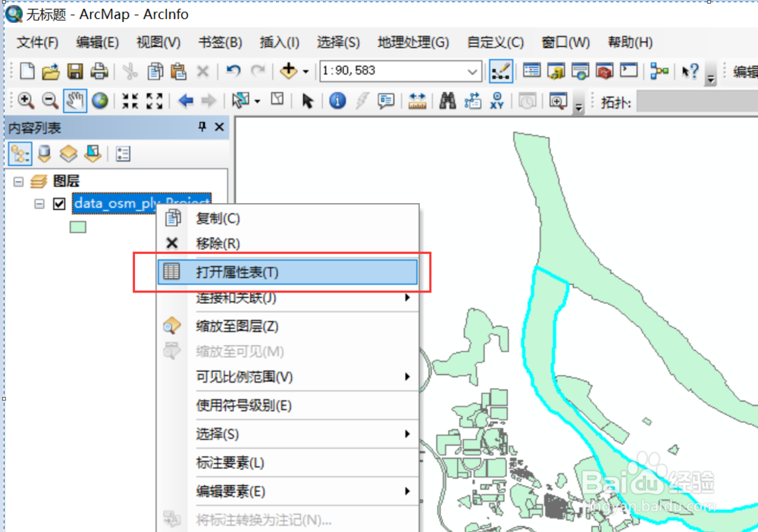758x532 pixels.
Task: Click the Delete X icon in the toolbar
Action: point(202,72)
